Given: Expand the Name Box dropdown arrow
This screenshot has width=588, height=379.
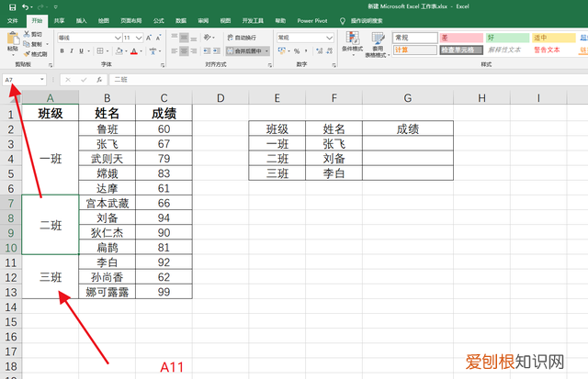Looking at the screenshot, I should coord(41,80).
